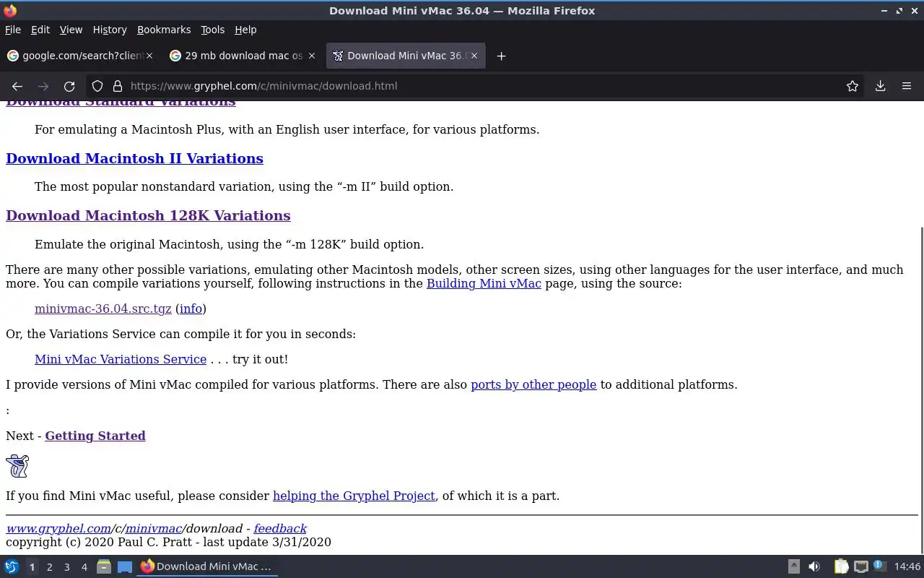This screenshot has height=578, width=924.
Task: Open the 'helping the Gryphel Project' link
Action: click(354, 496)
